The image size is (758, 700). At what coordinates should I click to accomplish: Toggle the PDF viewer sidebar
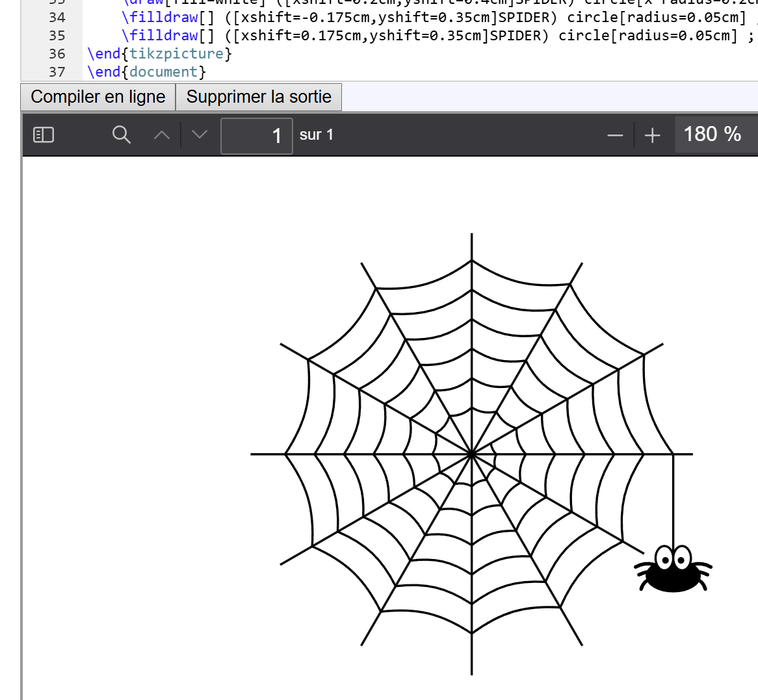point(44,135)
